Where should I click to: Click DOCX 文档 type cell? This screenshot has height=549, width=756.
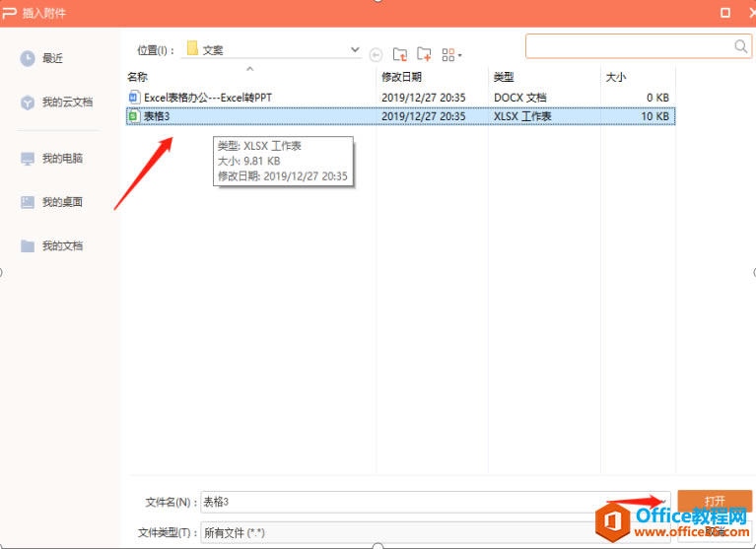[x=519, y=98]
